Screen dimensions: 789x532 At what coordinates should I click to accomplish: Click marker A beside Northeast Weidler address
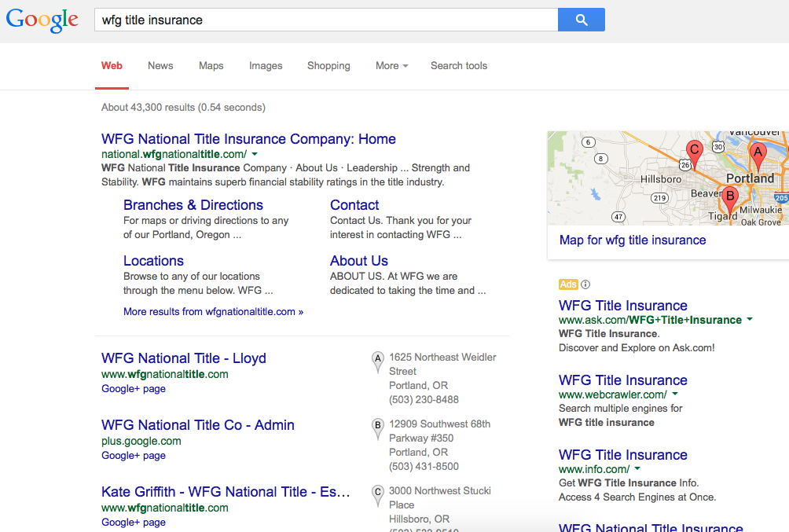[x=378, y=360]
